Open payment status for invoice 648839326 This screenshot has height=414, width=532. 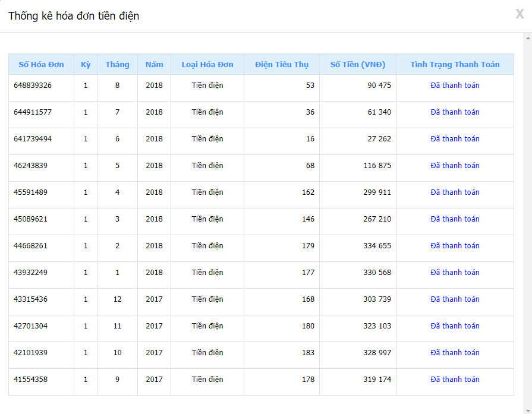455,86
